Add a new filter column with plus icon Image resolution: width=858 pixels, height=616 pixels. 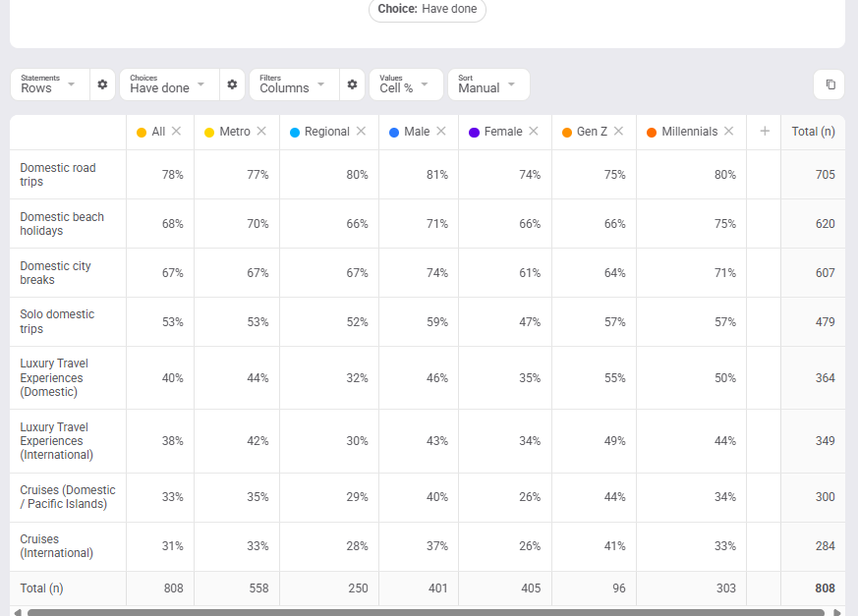[x=765, y=132]
